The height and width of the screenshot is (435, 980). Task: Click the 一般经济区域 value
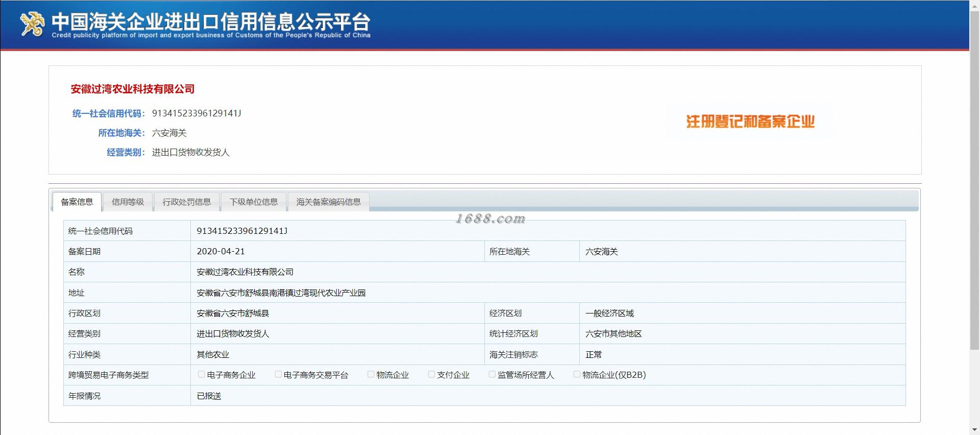click(610, 313)
